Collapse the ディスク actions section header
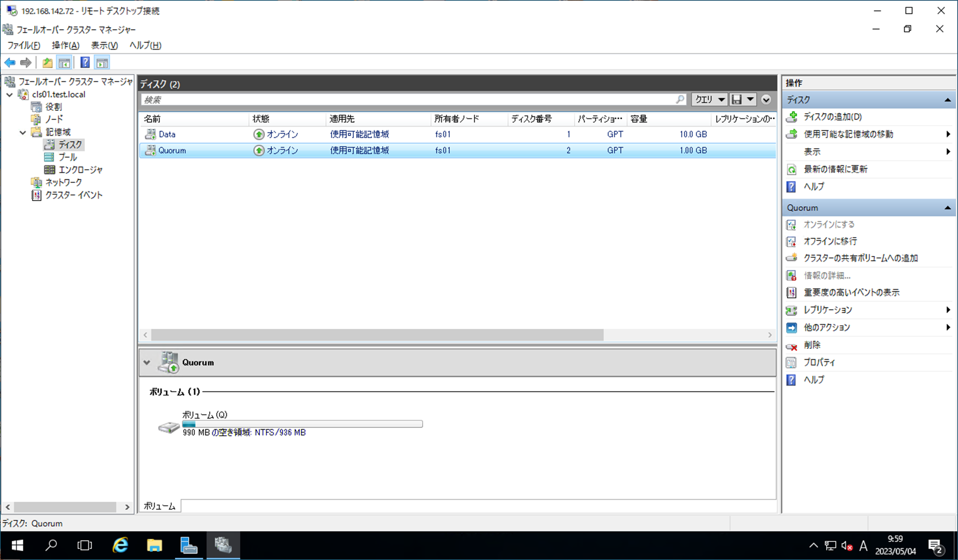Viewport: 958px width, 560px height. pyautogui.click(x=947, y=100)
